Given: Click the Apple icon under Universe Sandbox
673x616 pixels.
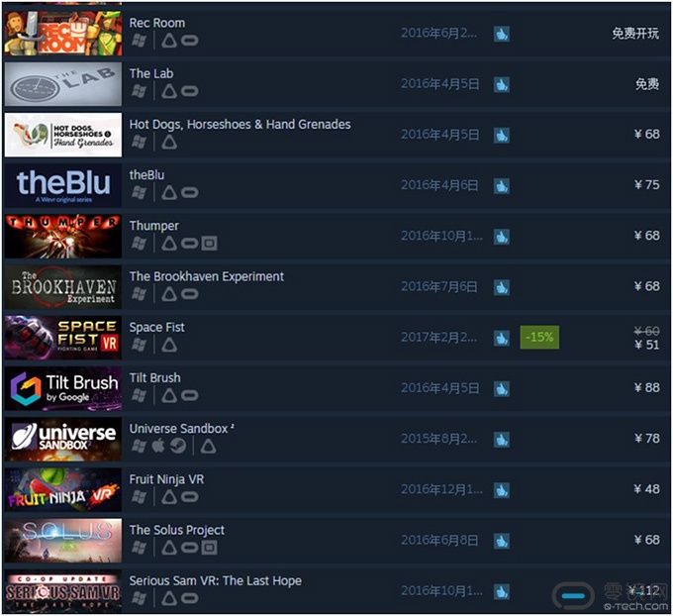Looking at the screenshot, I should click(x=157, y=446).
